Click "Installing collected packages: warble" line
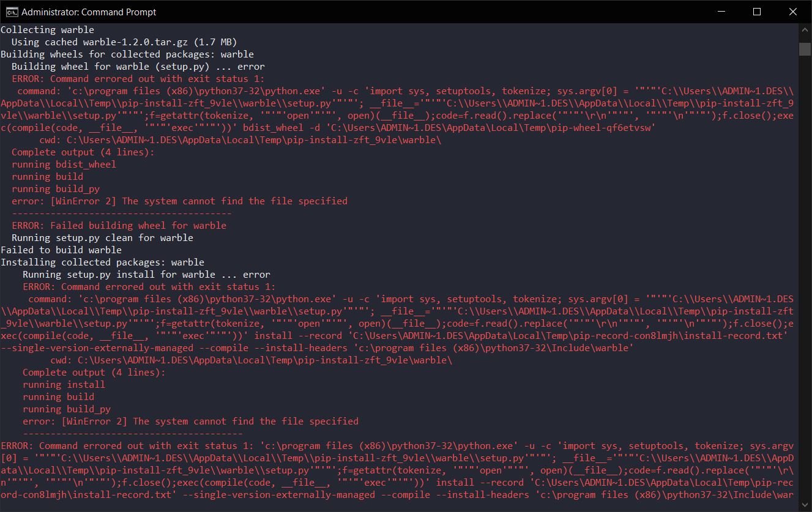812x512 pixels. pyautogui.click(x=102, y=262)
